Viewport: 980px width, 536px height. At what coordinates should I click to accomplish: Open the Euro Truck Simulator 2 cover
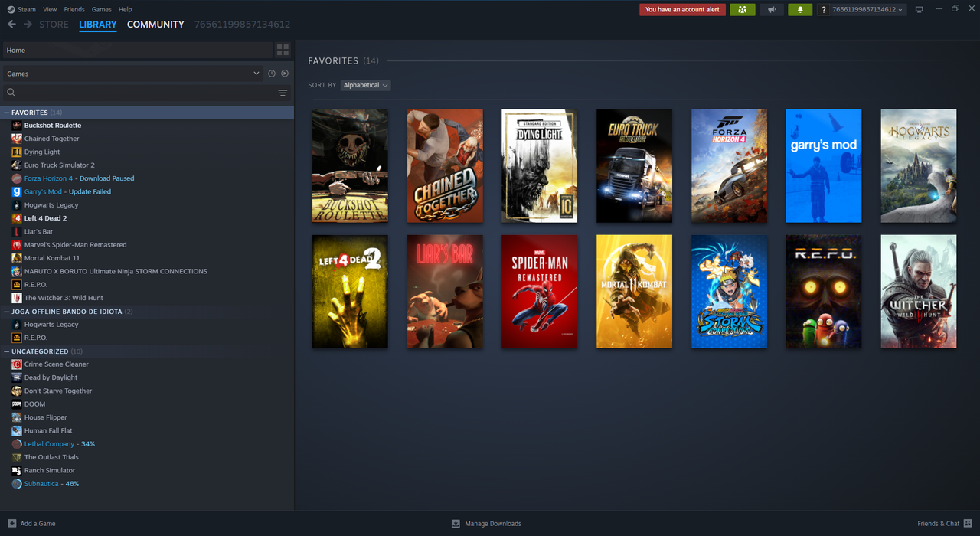634,166
